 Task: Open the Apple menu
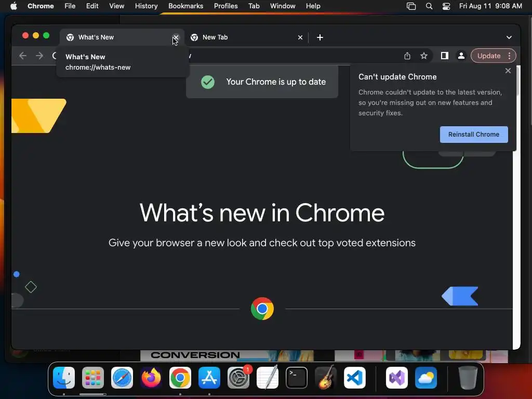14,6
